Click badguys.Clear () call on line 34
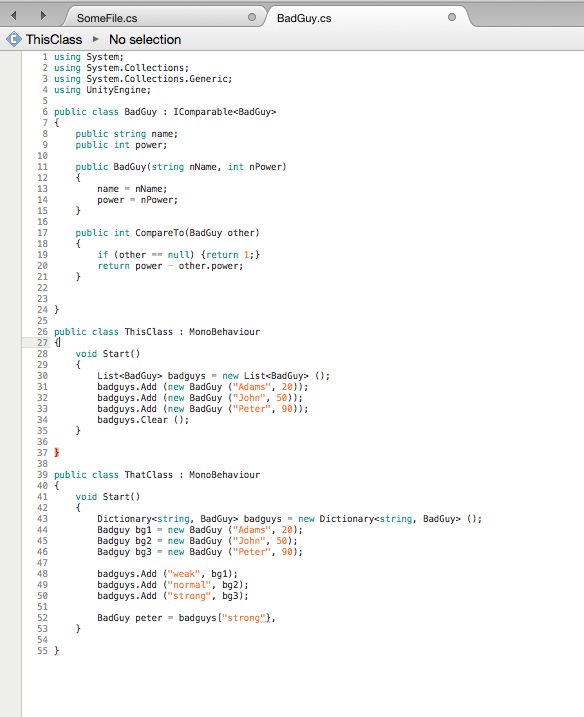Viewport: 584px width, 717px height. tap(143, 420)
